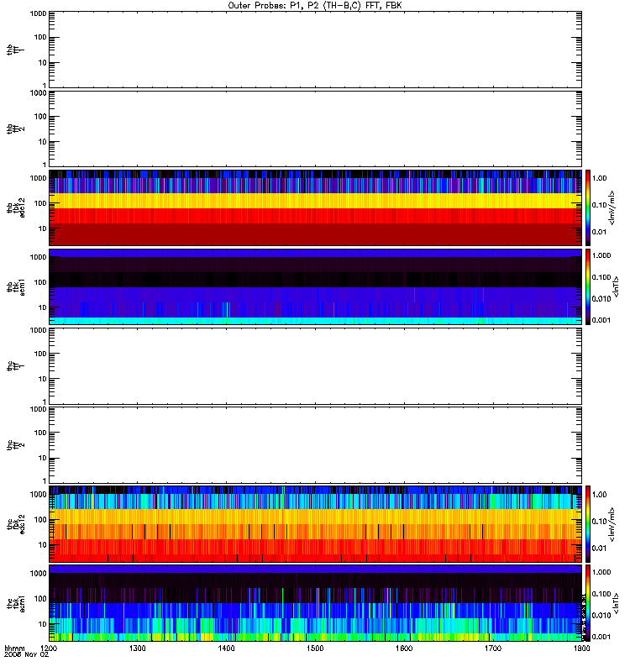Click the plot title 'Outer Probes: P1, P2 (TH-B,C) FFT, FBK'

315,6
